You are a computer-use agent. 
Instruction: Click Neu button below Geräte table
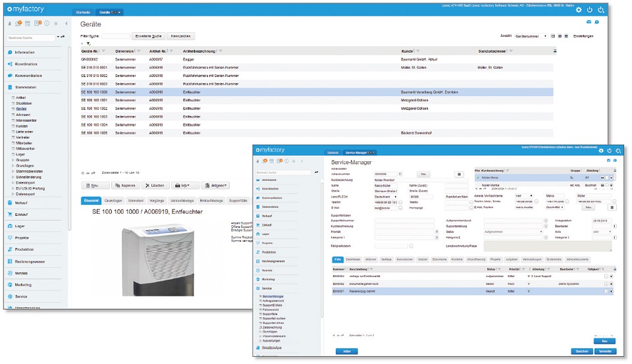click(x=95, y=186)
